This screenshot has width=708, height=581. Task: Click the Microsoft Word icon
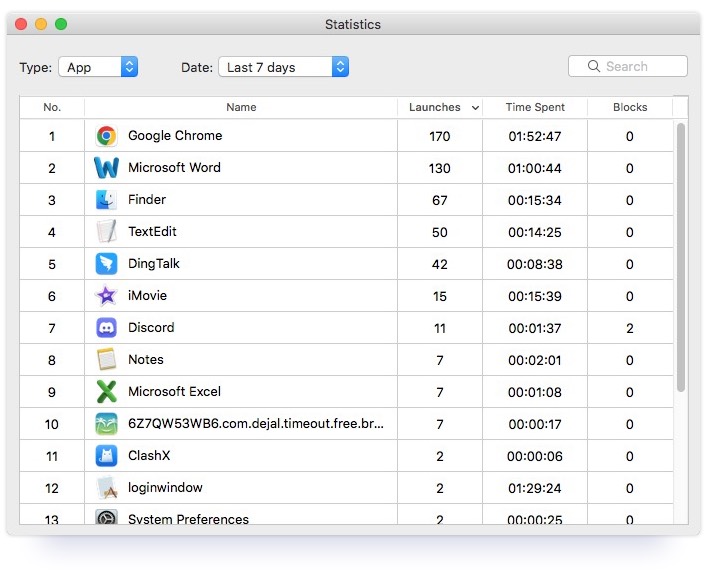(x=107, y=168)
